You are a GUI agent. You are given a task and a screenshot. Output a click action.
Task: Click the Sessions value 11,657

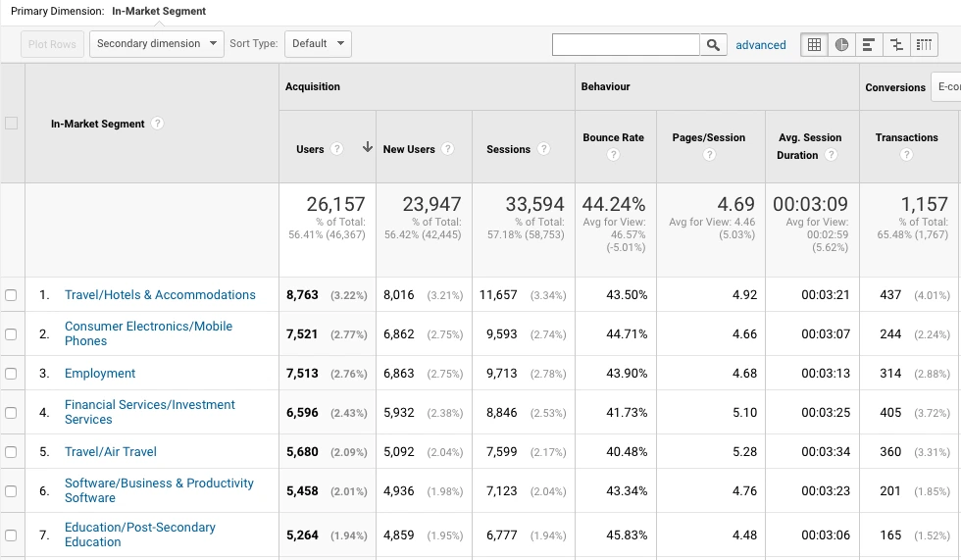[x=498, y=294]
